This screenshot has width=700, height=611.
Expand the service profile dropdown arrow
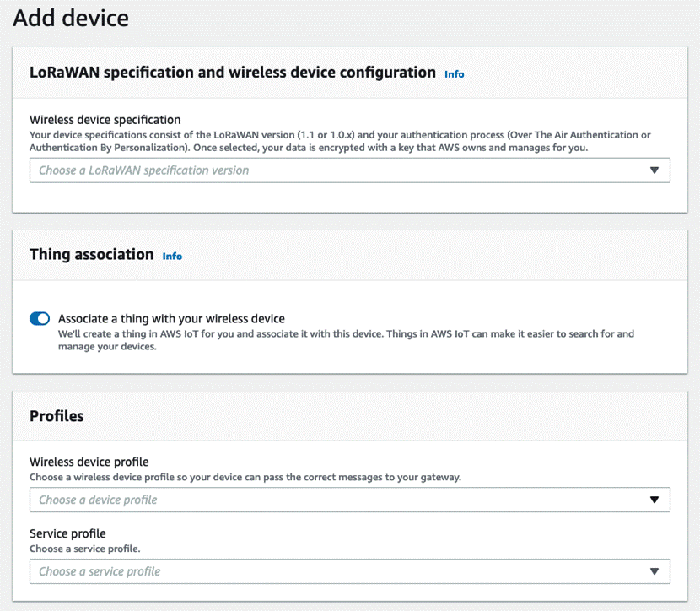pos(654,571)
